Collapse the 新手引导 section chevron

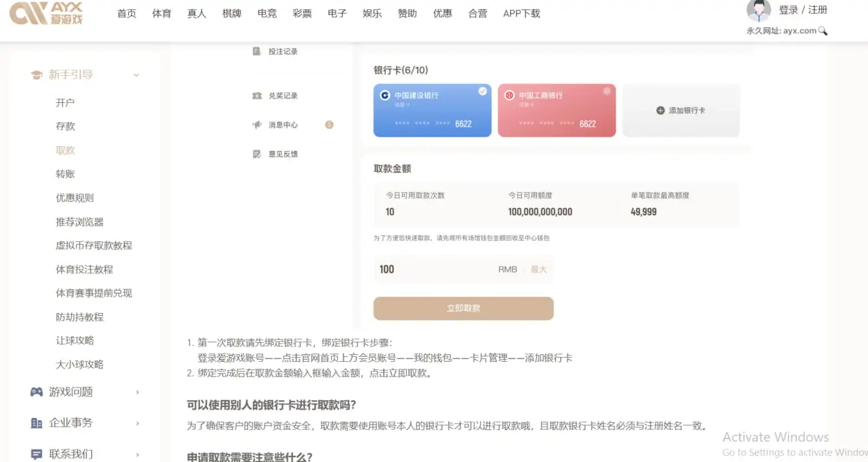[x=136, y=75]
